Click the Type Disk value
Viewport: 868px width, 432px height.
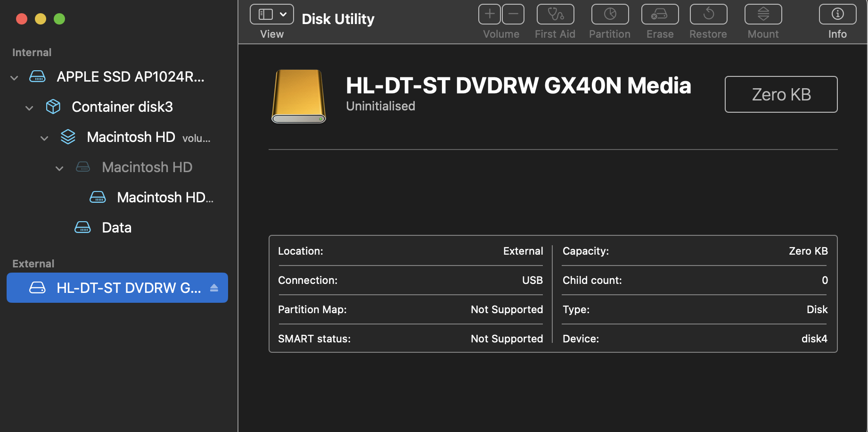tap(817, 309)
